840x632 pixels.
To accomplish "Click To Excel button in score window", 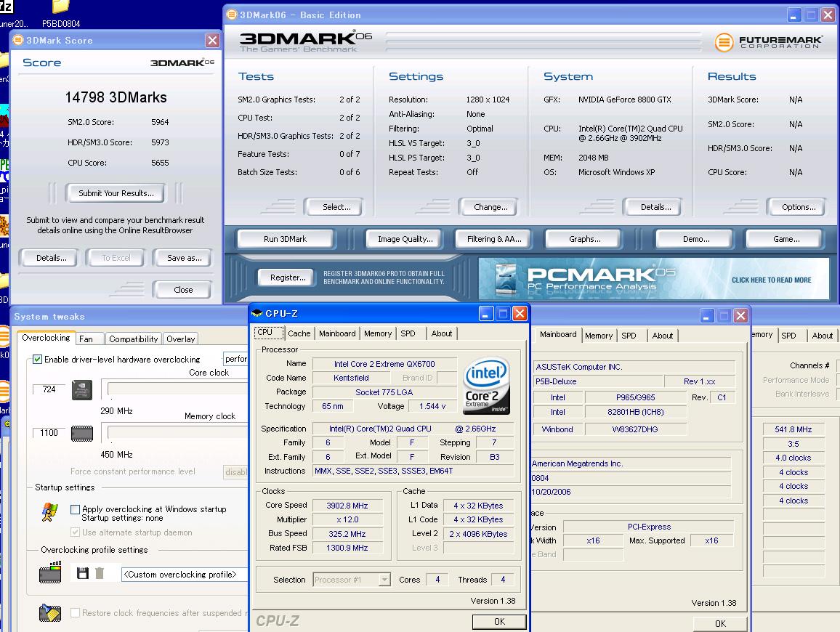I will [116, 258].
